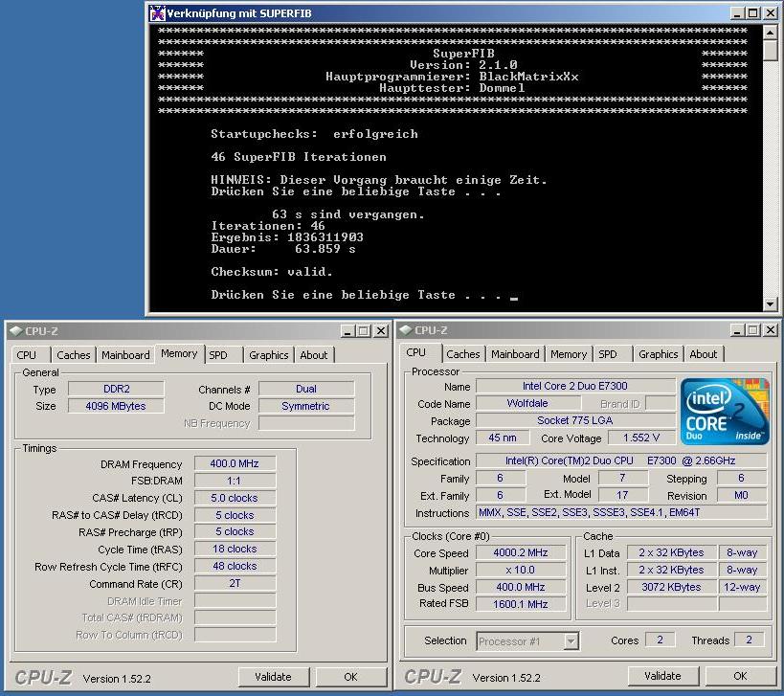This screenshot has width=784, height=696.
Task: Open Mainboard tab in right CPU-Z window
Action: click(515, 354)
